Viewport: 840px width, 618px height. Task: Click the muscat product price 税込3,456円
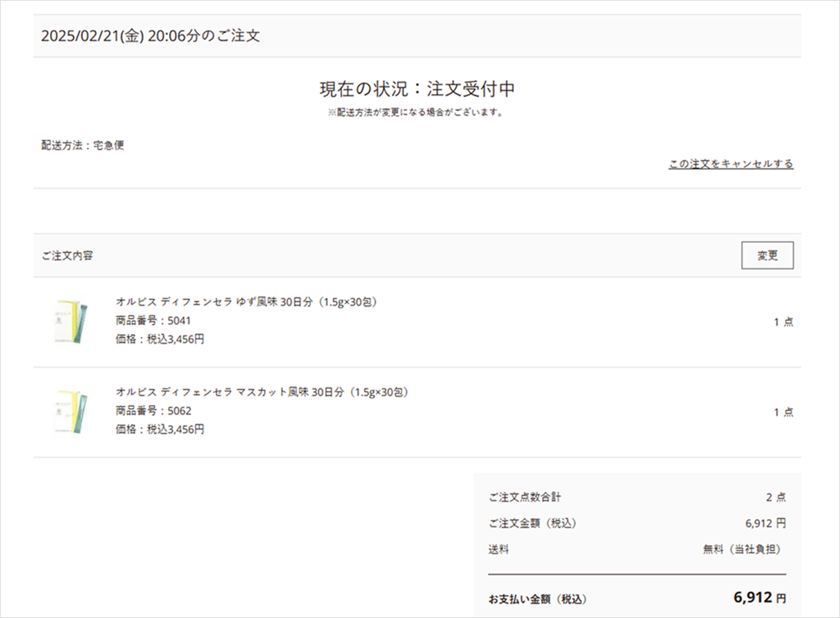tap(160, 429)
